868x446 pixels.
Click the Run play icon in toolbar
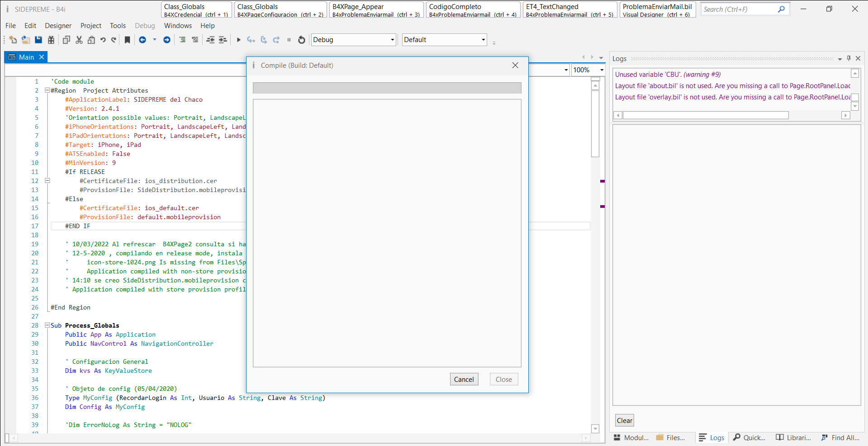click(238, 40)
